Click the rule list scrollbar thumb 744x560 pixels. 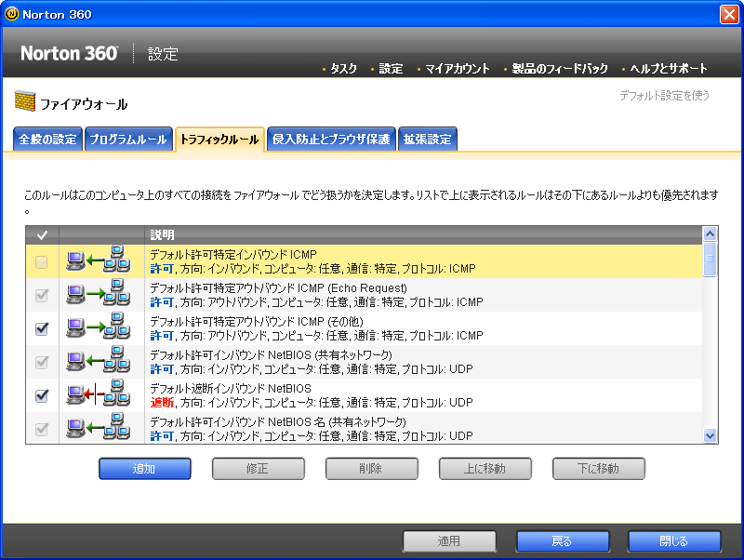click(710, 259)
